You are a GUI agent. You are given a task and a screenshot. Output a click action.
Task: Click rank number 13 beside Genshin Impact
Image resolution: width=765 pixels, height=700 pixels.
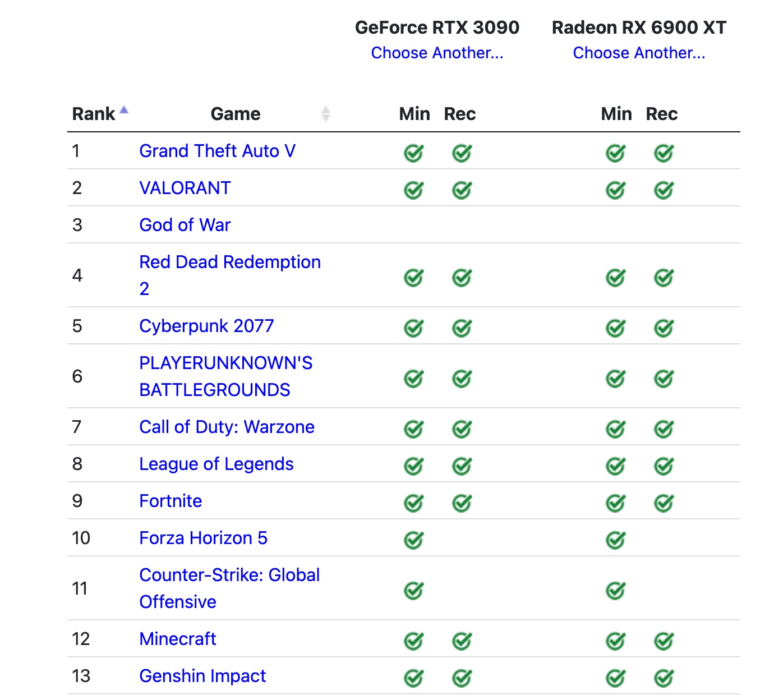pos(81,676)
